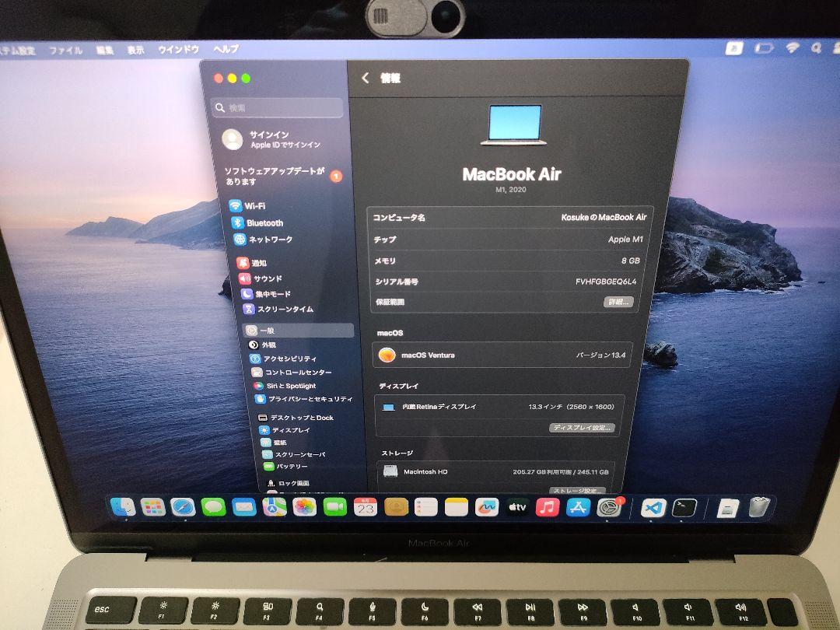Screen dimensions: 840x630
Task: Open Calendar showing 23 in Dock
Action: (366, 507)
